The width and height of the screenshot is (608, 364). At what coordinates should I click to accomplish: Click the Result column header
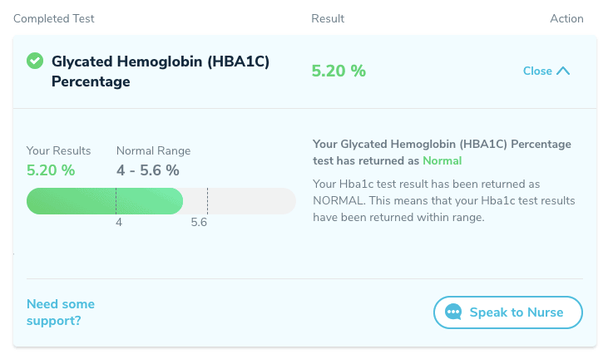(x=328, y=18)
